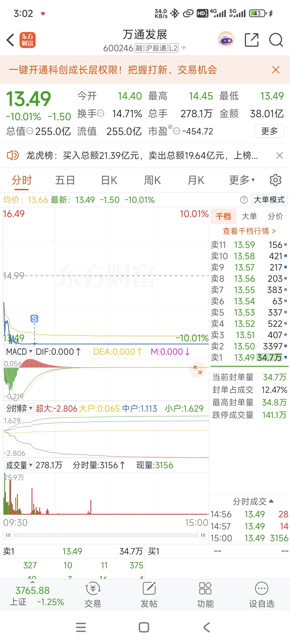Switch to 分价 tab
Image resolution: width=290 pixels, height=644 pixels.
point(275,216)
